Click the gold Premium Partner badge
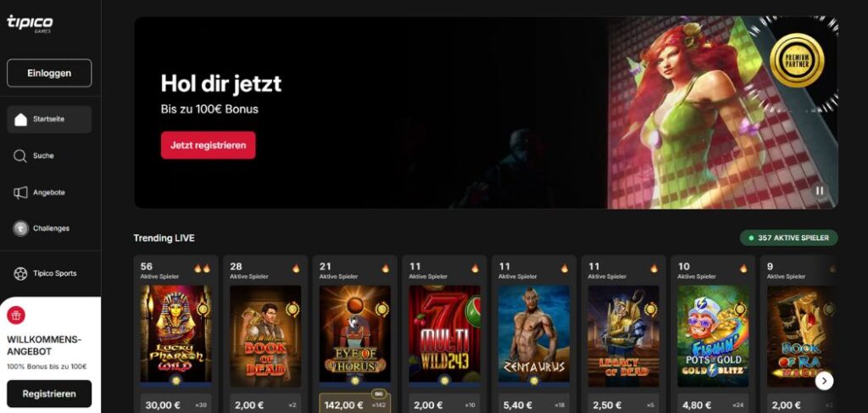The height and width of the screenshot is (413, 868). (797, 60)
